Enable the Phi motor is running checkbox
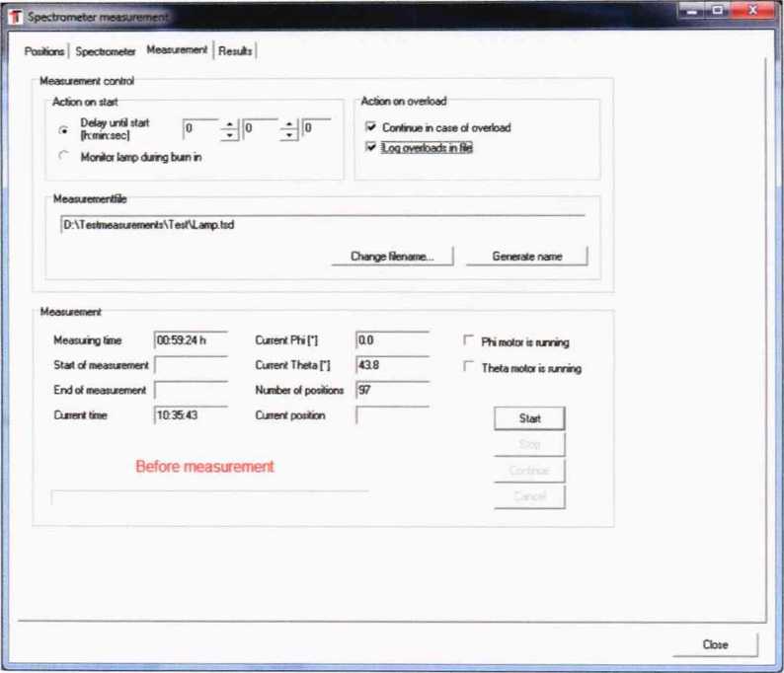The width and height of the screenshot is (784, 673). 469,341
